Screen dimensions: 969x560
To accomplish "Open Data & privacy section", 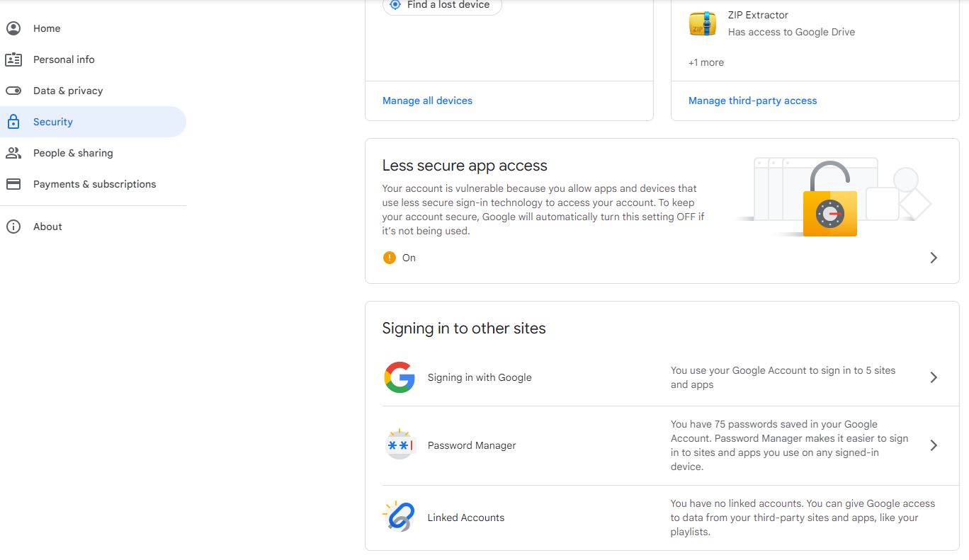I will 93,91.
